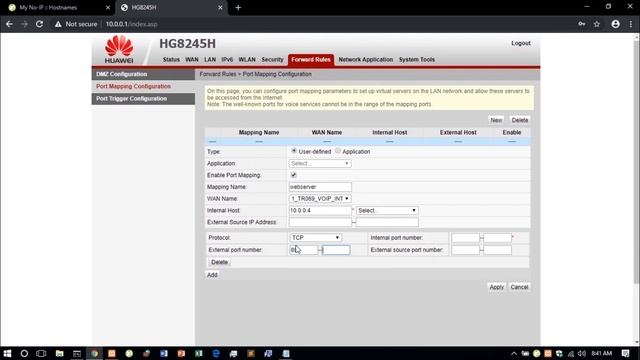The width and height of the screenshot is (640, 360).
Task: Click the Internal Host IP field
Action: pyautogui.click(x=320, y=211)
